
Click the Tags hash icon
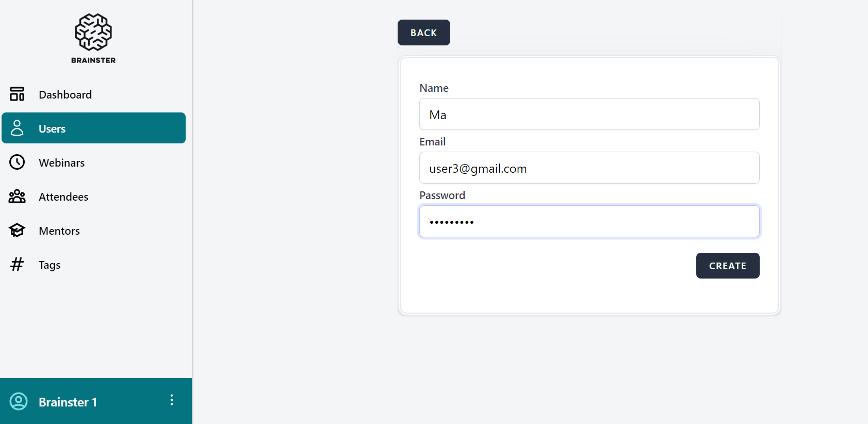[17, 265]
